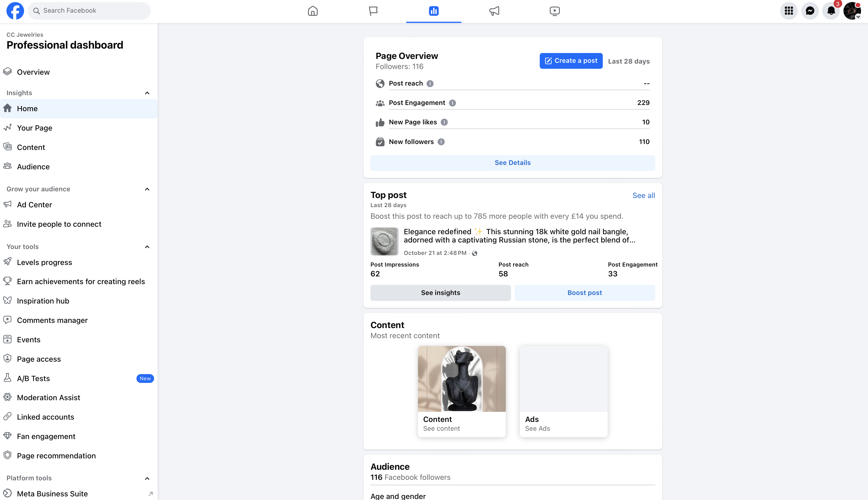Screen dimensions: 868x500
Task: Click See all link for Top post
Action: (x=643, y=195)
